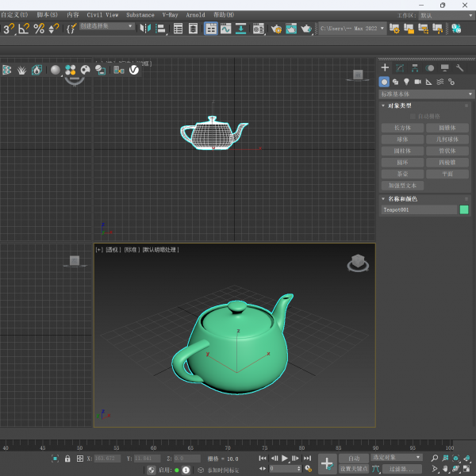The height and width of the screenshot is (476, 476).
Task: Select the Space Warps category button
Action: 440,82
